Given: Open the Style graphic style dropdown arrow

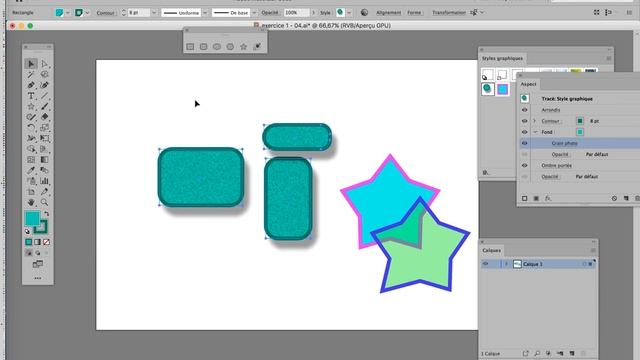Looking at the screenshot, I should click(349, 13).
